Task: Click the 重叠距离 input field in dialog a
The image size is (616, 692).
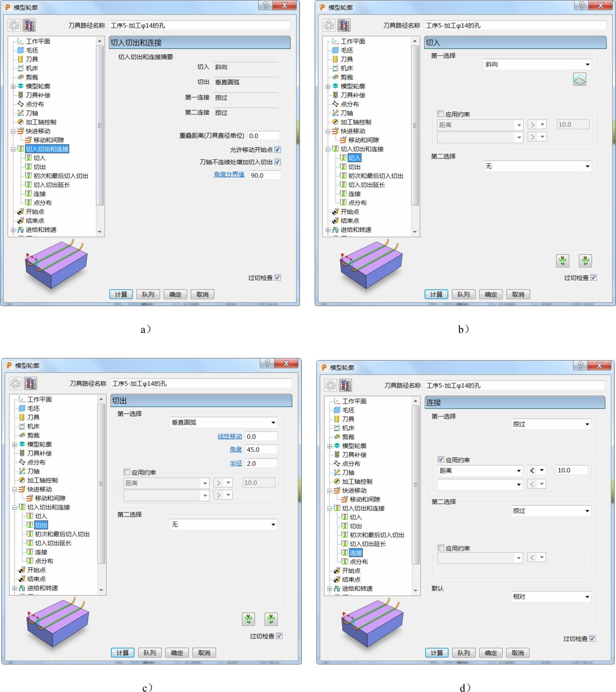Action: (264, 136)
